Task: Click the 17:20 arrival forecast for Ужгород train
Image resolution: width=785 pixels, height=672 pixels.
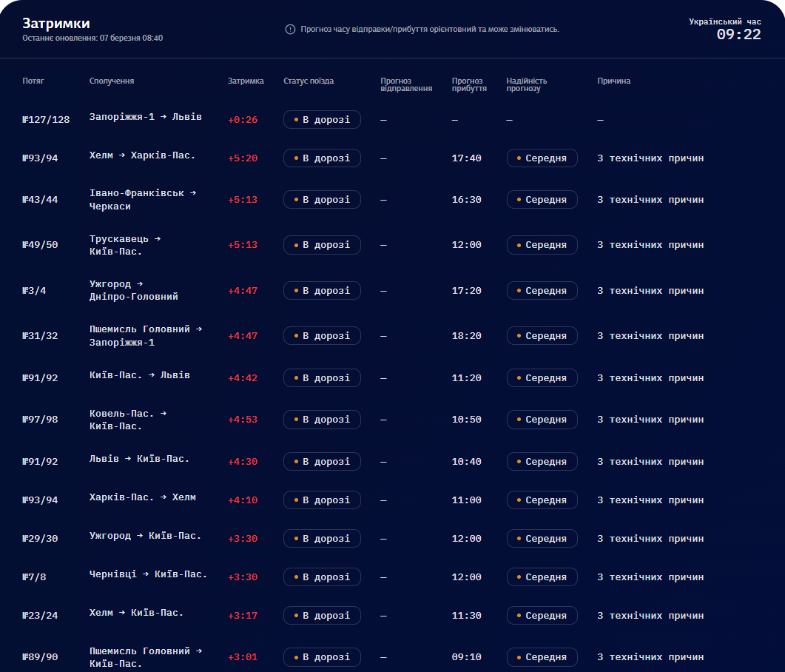Action: click(466, 291)
